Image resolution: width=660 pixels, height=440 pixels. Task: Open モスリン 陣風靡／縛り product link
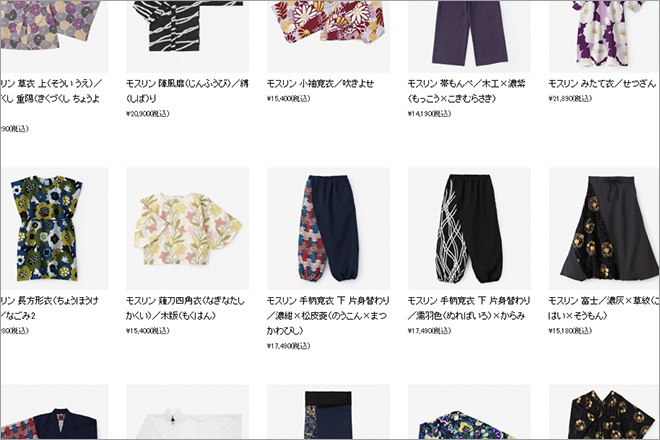tap(187, 91)
